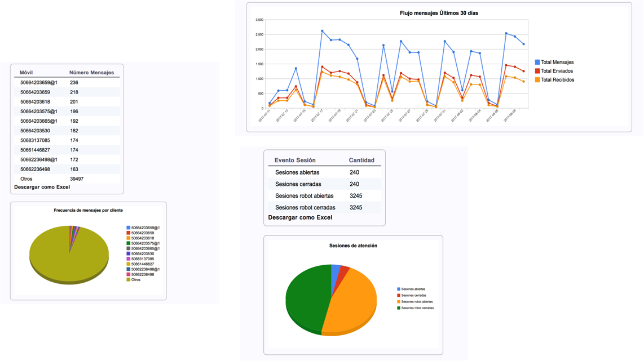644x361 pixels.
Task: Click Descargar como Excel under the Evento Sesión table
Action: 300,217
